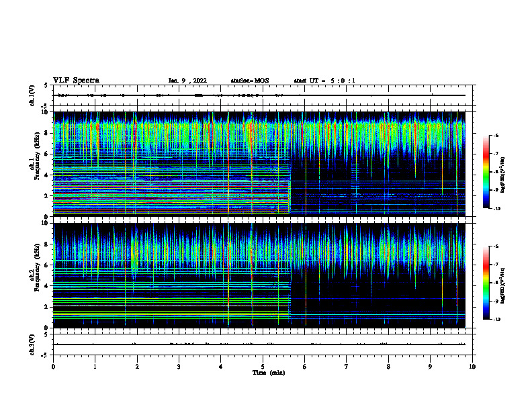Click time axis tick label "2"
This screenshot has height=411, width=532.
[137, 367]
